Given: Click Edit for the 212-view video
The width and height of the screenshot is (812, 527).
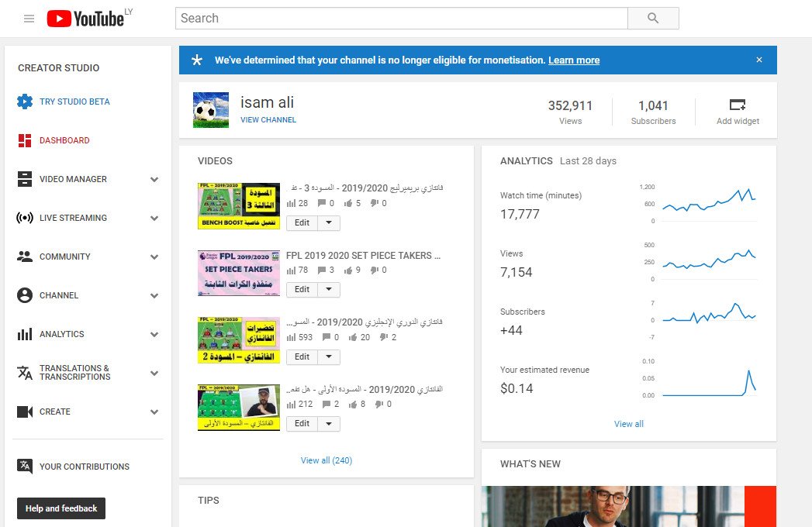Looking at the screenshot, I should tap(302, 423).
